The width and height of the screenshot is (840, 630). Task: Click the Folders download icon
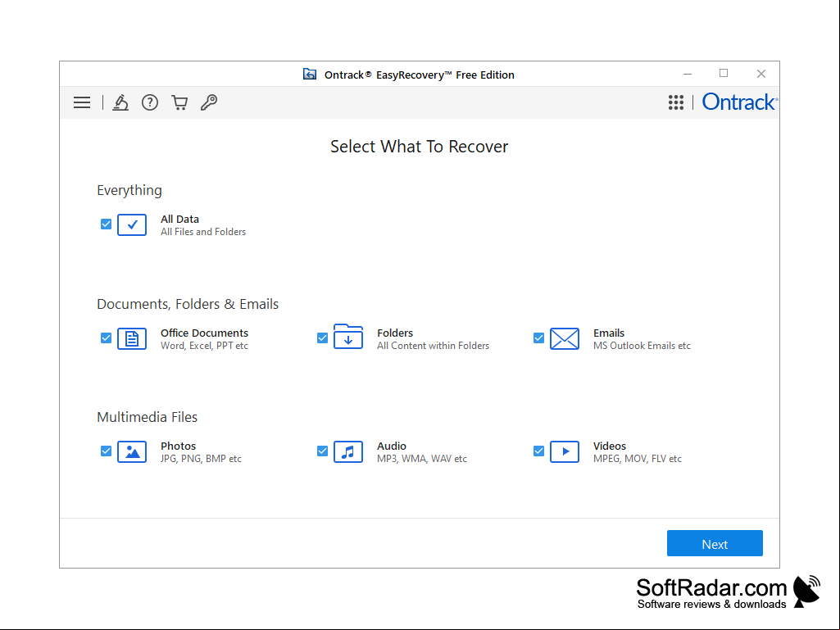348,337
